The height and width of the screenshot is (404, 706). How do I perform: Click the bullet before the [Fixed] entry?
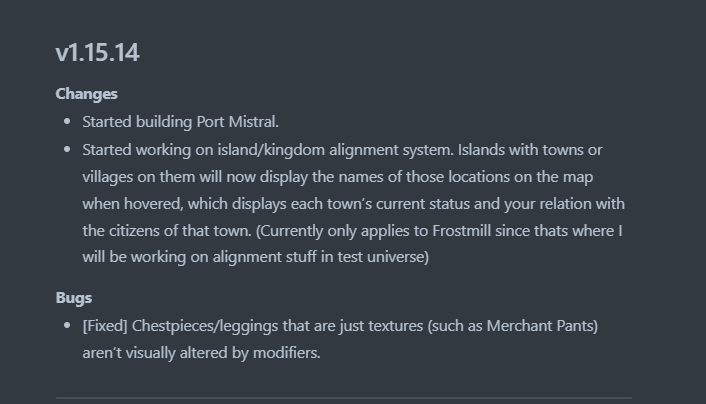[67, 325]
